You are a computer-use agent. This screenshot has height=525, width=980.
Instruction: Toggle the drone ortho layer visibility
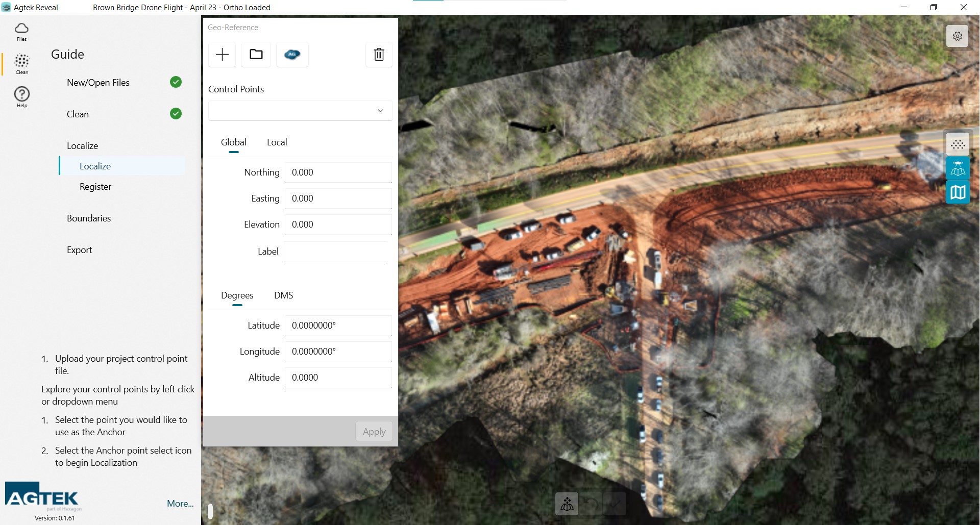tap(958, 168)
